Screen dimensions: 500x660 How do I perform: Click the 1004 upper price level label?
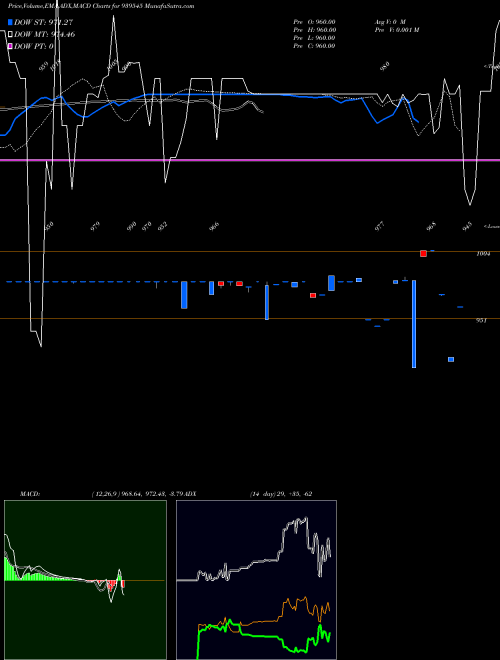[x=483, y=254]
